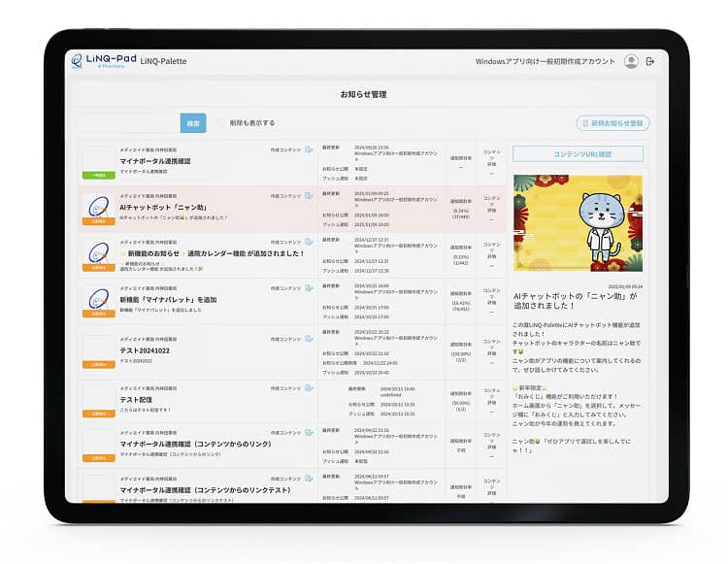Click content icon for テスト配信 row

tap(309, 388)
